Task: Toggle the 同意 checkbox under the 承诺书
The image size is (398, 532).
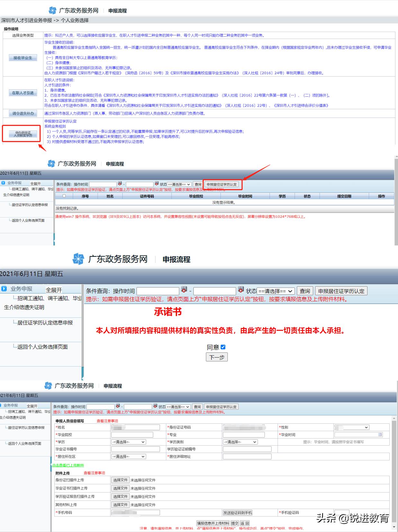Action: pyautogui.click(x=223, y=347)
